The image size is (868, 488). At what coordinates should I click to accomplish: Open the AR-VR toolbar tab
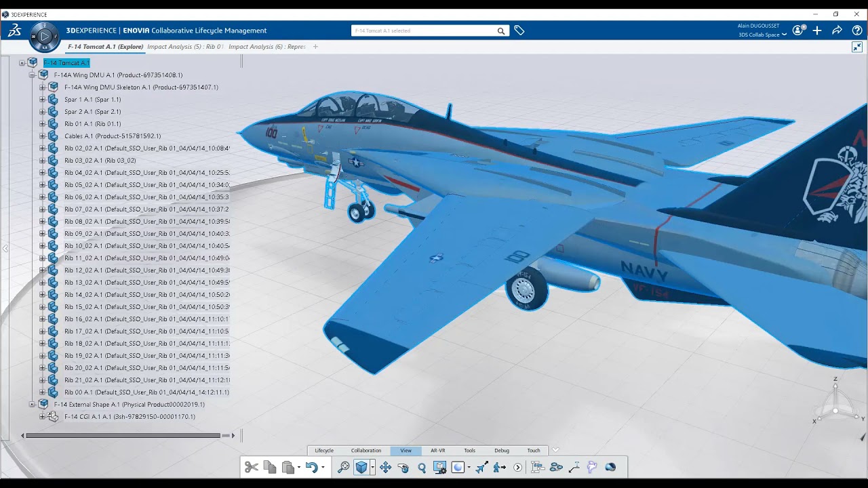tap(438, 451)
